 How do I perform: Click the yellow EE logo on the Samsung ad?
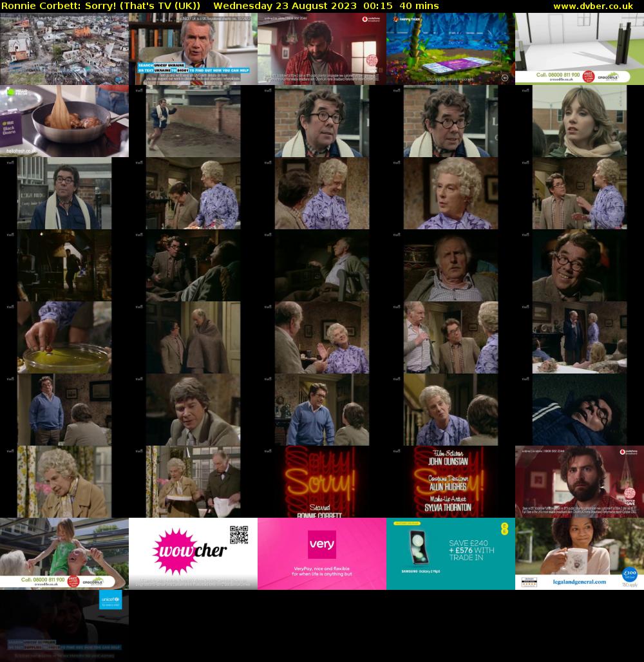504,529
